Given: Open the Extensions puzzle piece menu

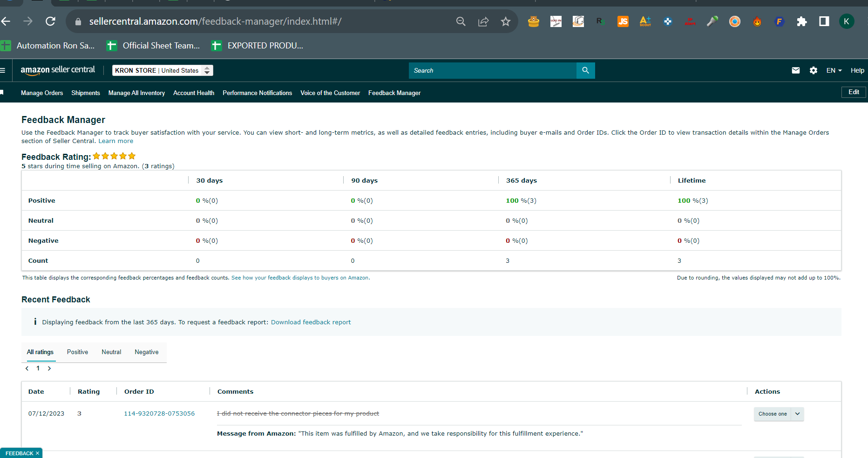Looking at the screenshot, I should click(802, 21).
